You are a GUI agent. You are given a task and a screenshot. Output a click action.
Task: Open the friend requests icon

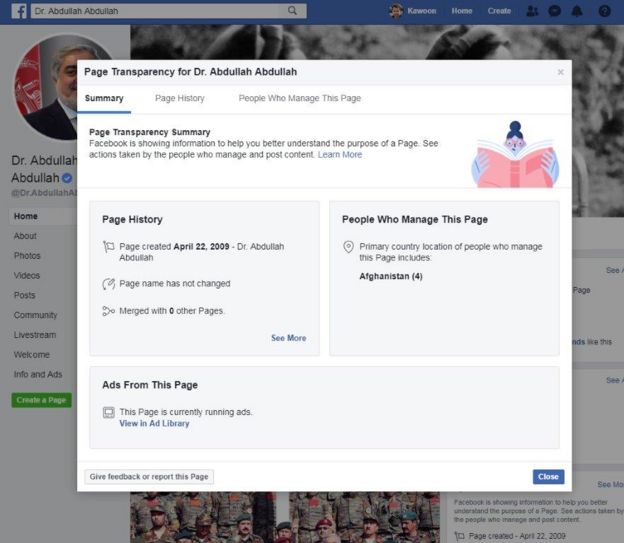(x=532, y=11)
